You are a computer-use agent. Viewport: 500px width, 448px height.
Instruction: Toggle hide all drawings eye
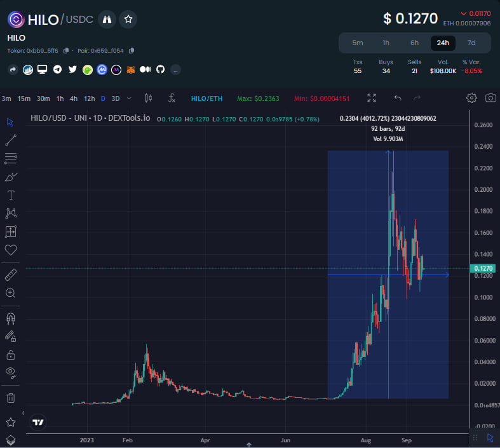point(11,372)
